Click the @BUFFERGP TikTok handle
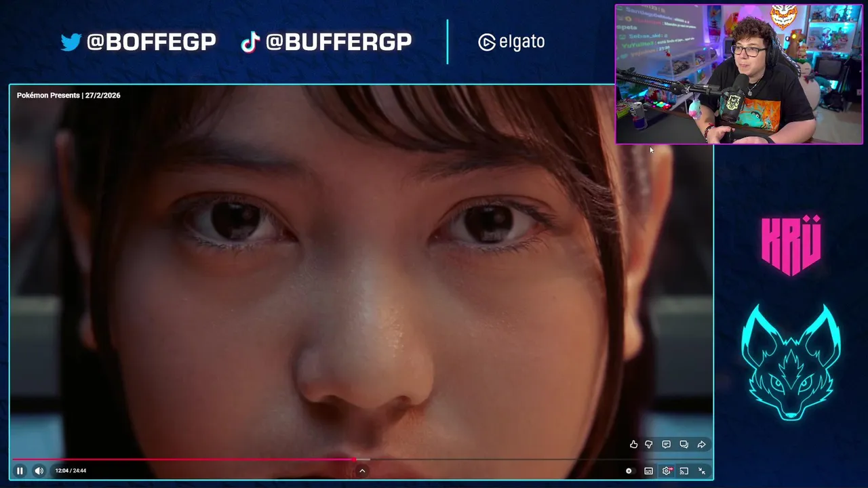This screenshot has width=868, height=488. [338, 42]
